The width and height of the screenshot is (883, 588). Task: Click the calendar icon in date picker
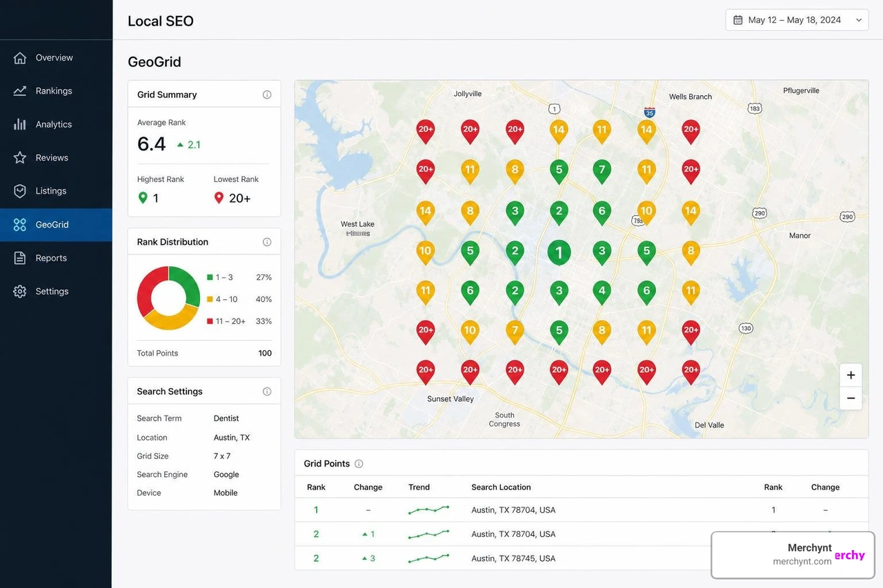(x=737, y=20)
